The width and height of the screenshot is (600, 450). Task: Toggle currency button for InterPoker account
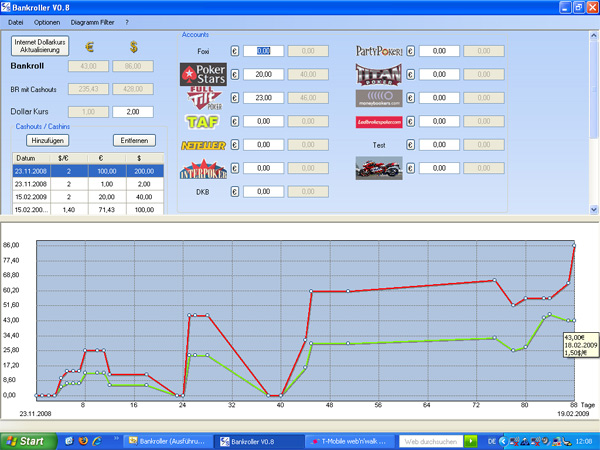coord(235,168)
